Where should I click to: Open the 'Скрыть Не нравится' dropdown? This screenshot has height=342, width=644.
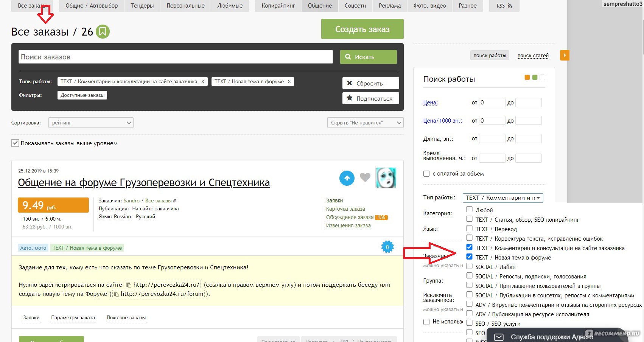[x=365, y=123]
